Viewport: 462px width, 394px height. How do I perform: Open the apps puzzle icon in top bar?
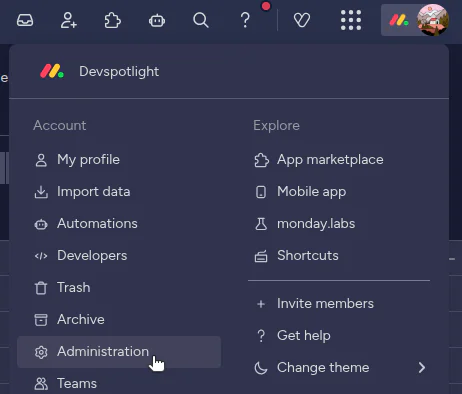[113, 20]
